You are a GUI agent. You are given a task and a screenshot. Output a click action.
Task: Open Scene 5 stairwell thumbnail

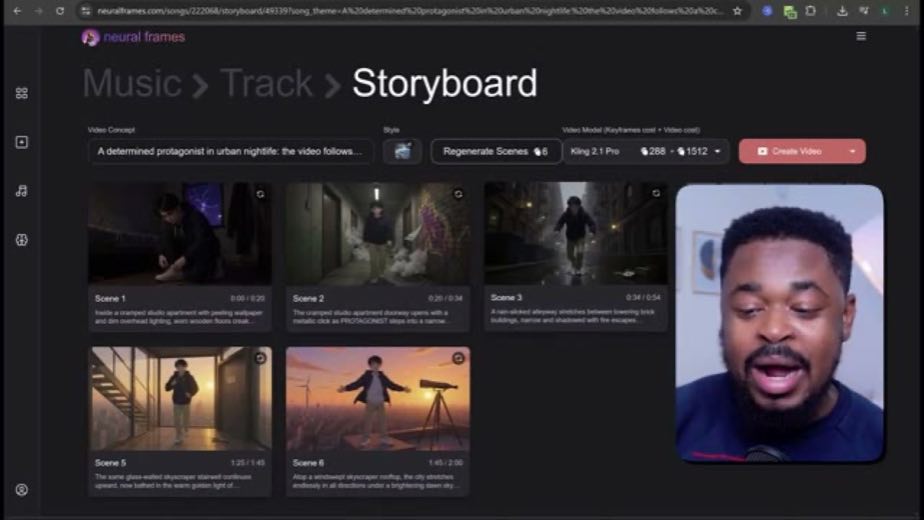180,398
